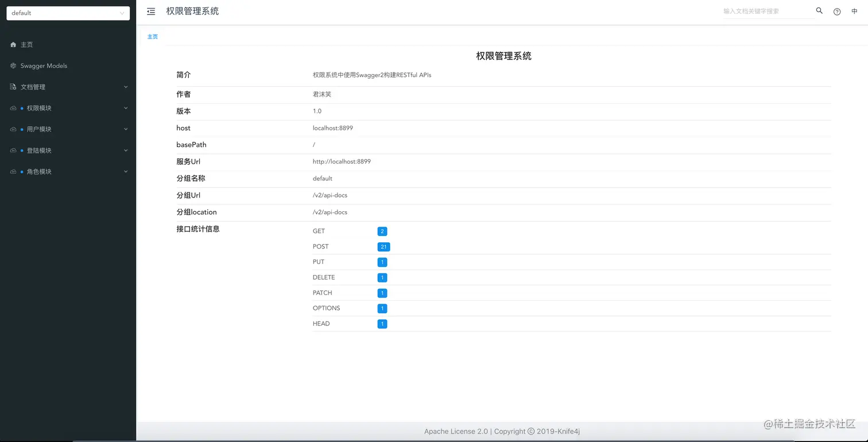Viewport: 868px width, 442px height.
Task: Select the 用户模块 menu item
Action: [68, 130]
